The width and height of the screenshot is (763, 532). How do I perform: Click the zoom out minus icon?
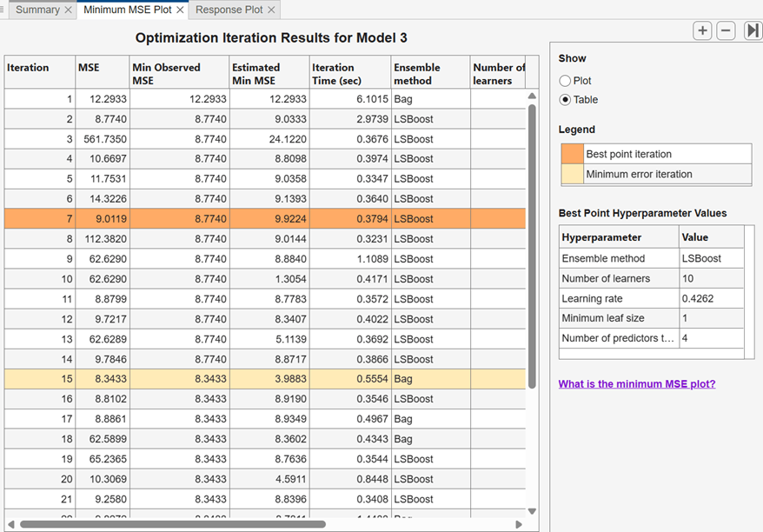(x=726, y=31)
